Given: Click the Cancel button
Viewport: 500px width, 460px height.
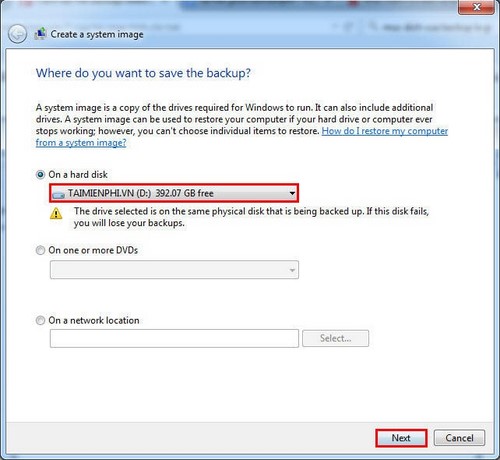Looking at the screenshot, I should (459, 438).
